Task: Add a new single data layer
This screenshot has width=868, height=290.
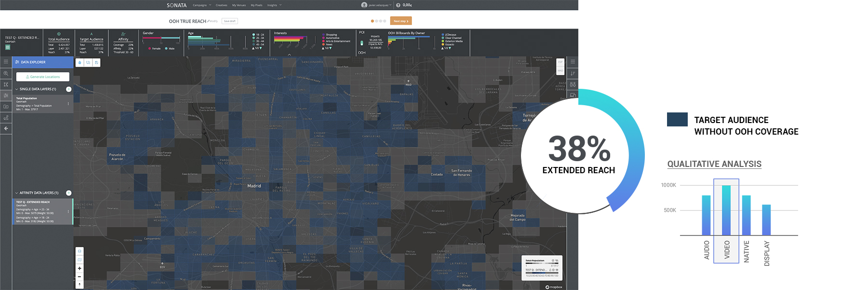Action: (x=68, y=89)
